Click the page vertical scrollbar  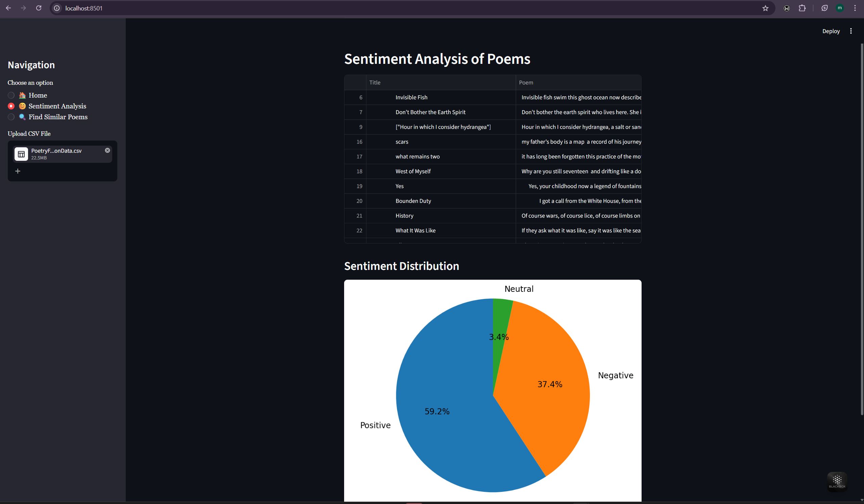[x=862, y=230]
